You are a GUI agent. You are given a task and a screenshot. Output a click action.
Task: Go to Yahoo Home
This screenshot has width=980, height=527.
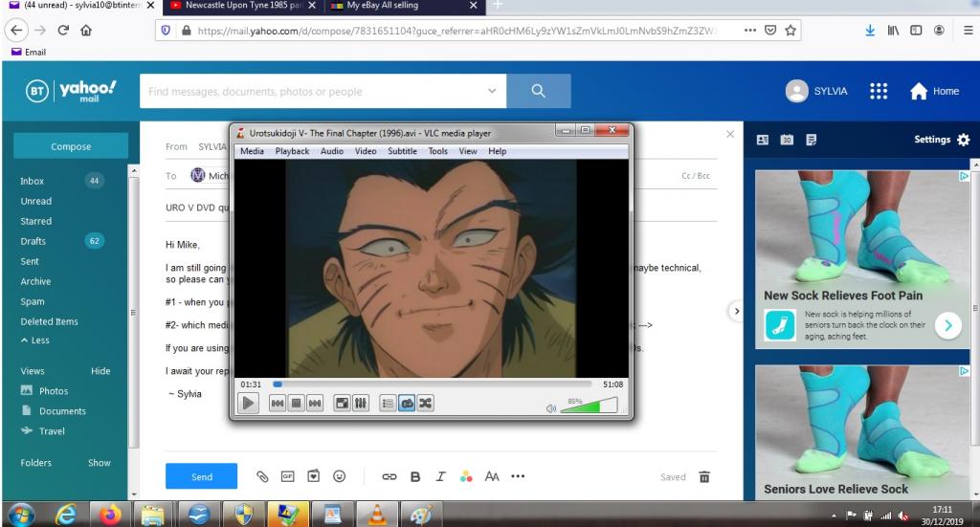click(934, 91)
